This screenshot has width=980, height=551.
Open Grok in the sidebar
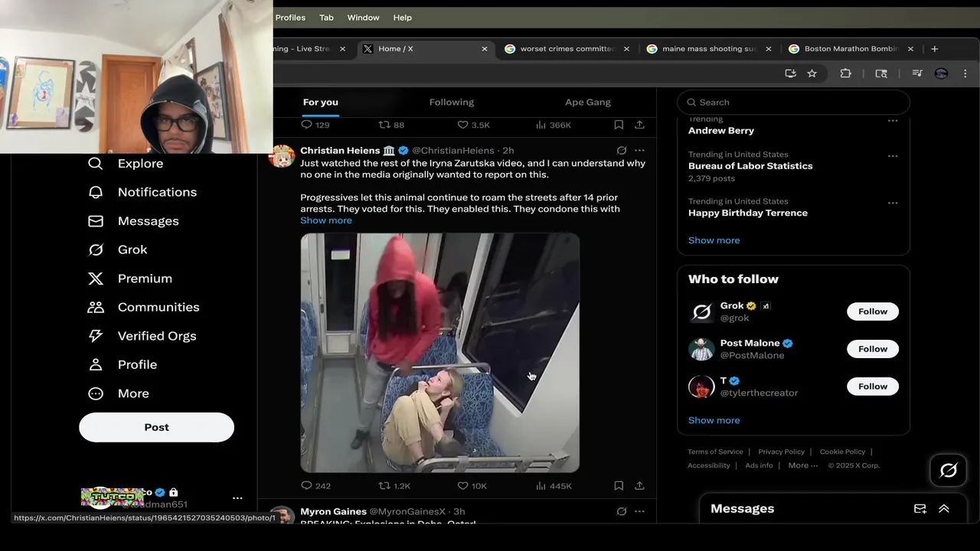click(117, 249)
